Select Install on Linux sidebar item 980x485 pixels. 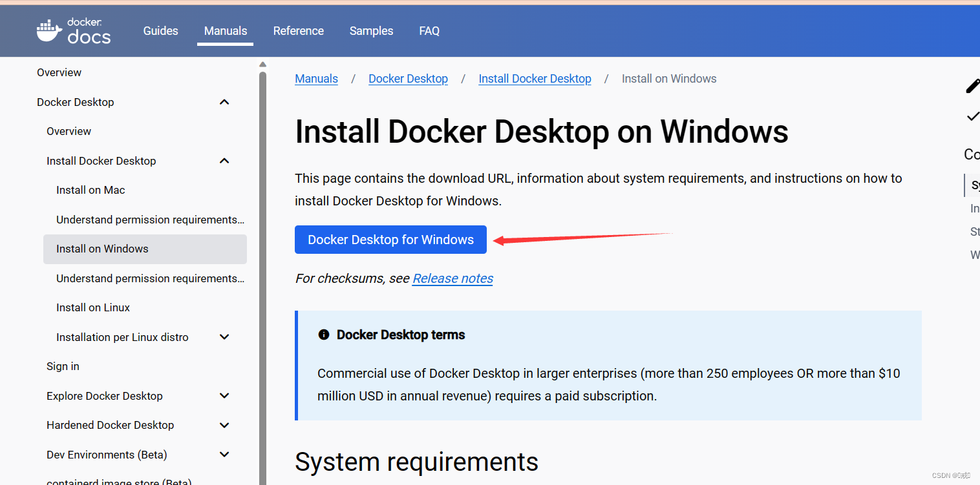93,307
